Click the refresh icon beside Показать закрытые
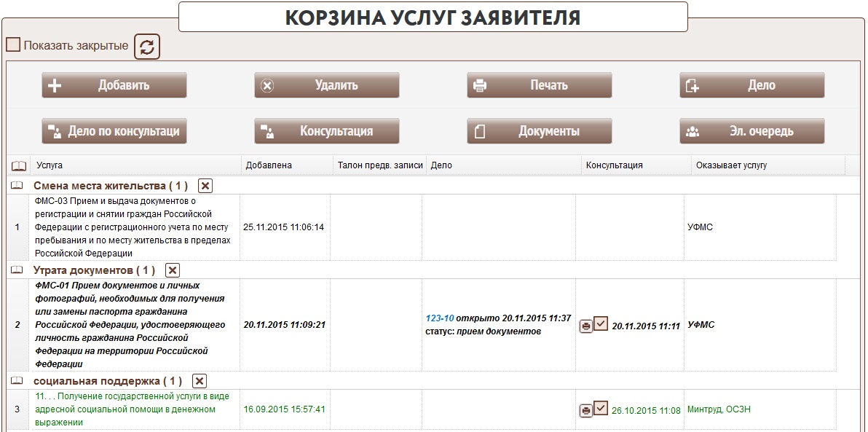Image resolution: width=868 pixels, height=432 pixels. click(x=147, y=47)
